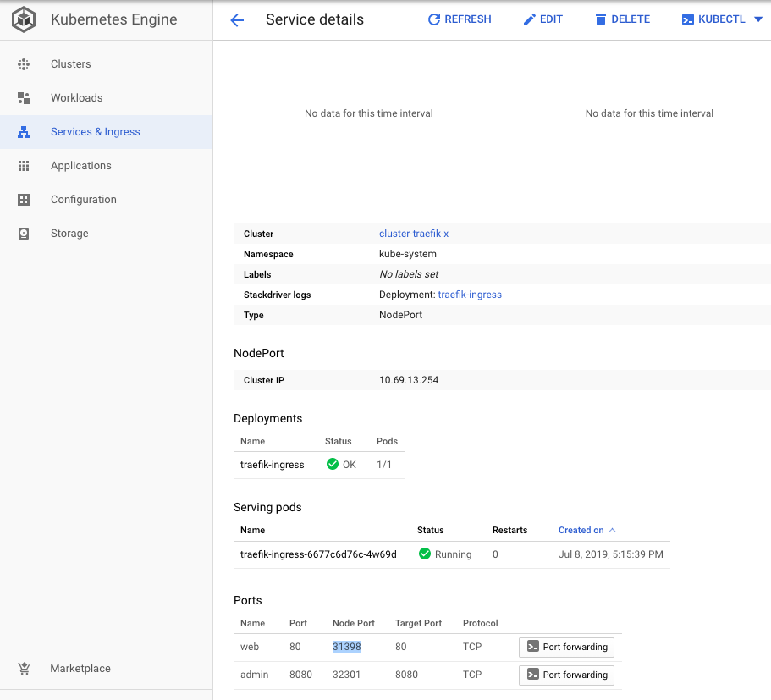The image size is (771, 700).
Task: Click Port forwarding for web port
Action: tap(566, 647)
